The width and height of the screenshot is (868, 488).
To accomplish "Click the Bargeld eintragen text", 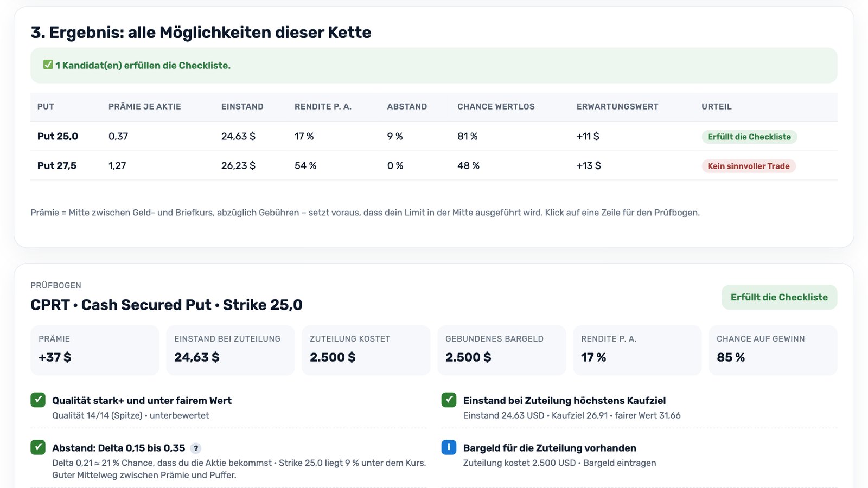I will pyautogui.click(x=620, y=463).
